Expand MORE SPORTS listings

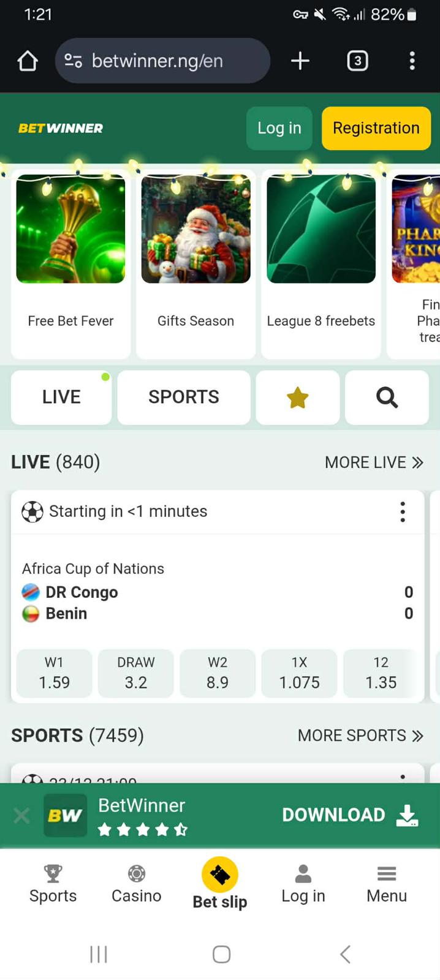tap(361, 736)
